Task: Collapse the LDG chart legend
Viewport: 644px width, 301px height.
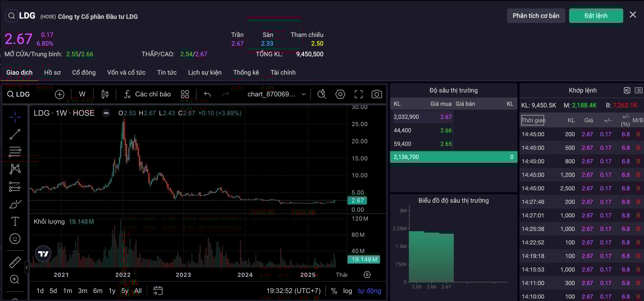Action: [x=106, y=113]
